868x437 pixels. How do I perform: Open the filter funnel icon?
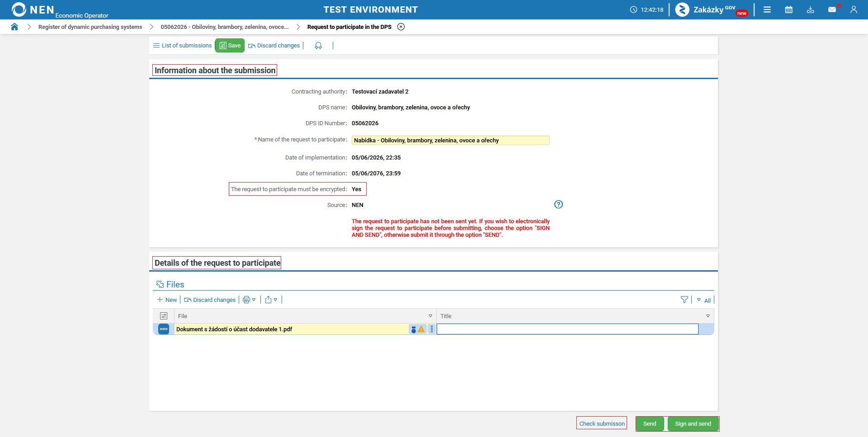click(x=684, y=300)
